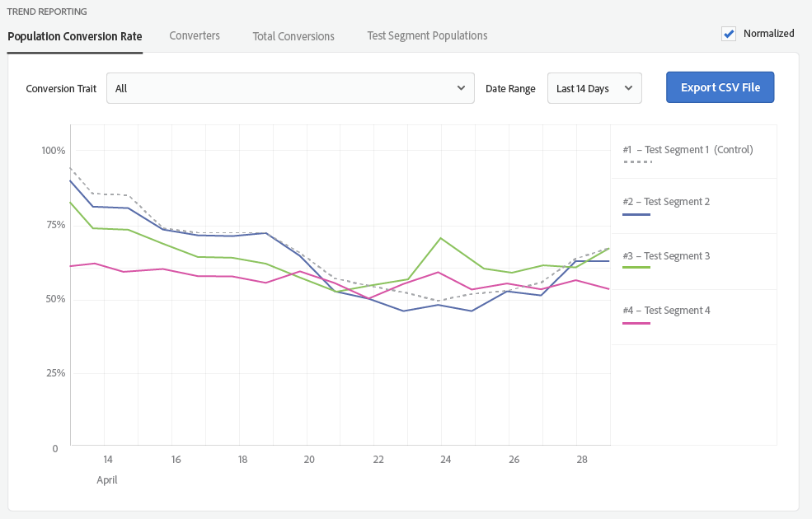The height and width of the screenshot is (519, 812).
Task: Click the Test Segment 3 legend entry
Action: coord(666,256)
